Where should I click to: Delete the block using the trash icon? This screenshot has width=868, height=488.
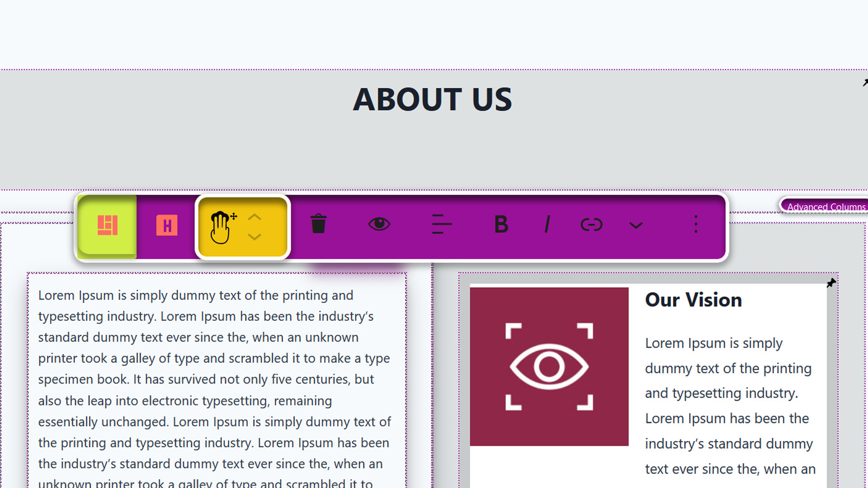tap(318, 224)
